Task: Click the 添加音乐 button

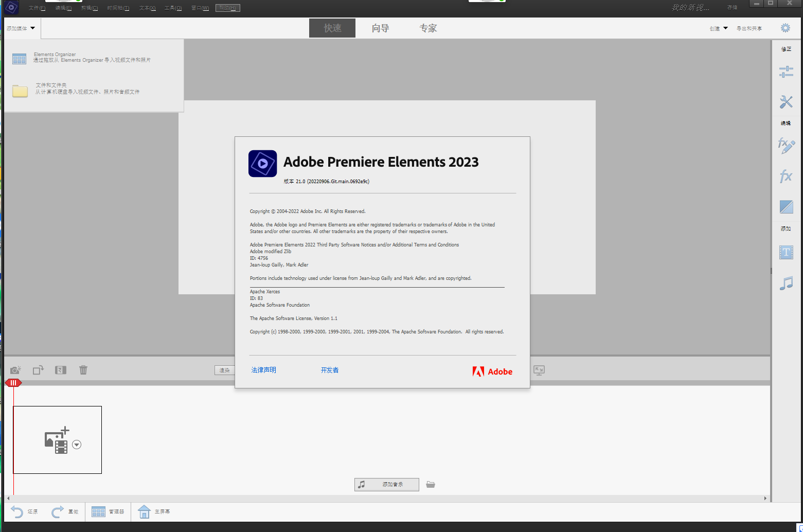Action: [386, 485]
